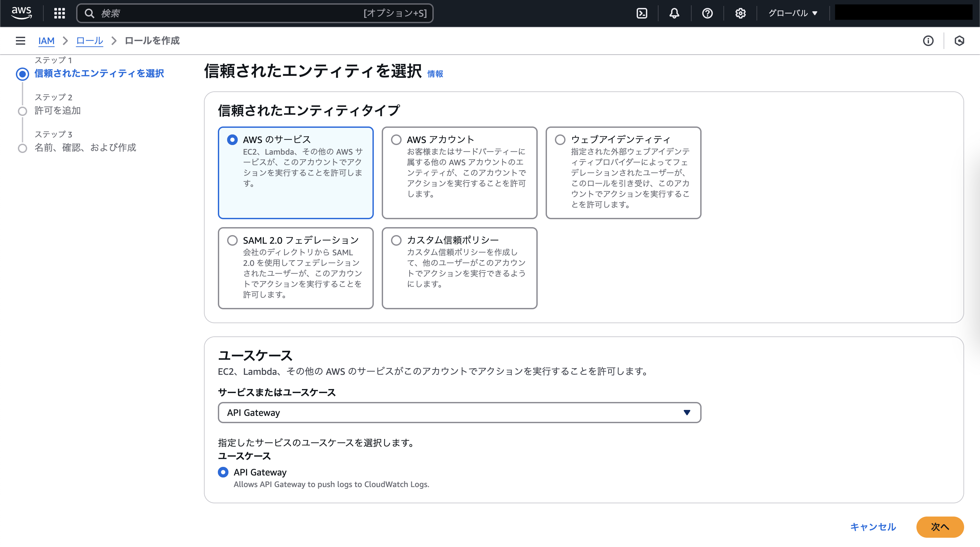This screenshot has width=980, height=547.
Task: Click the hexagon tools icon at top right
Action: click(959, 41)
